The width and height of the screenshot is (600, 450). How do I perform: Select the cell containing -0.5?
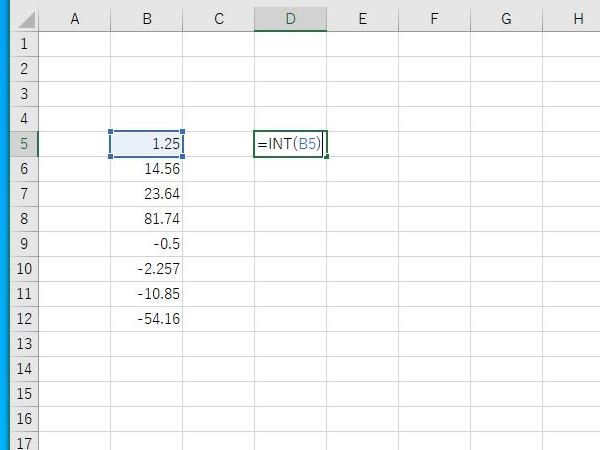(x=146, y=244)
